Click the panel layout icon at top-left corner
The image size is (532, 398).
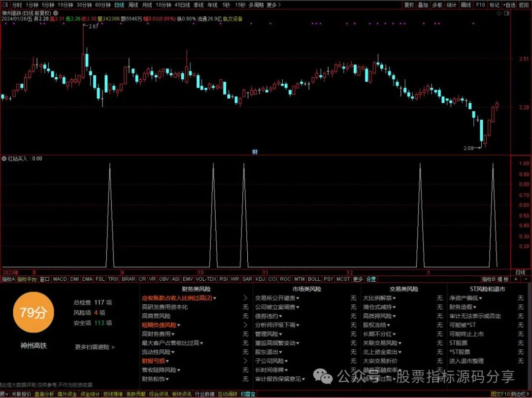pyautogui.click(x=6, y=5)
